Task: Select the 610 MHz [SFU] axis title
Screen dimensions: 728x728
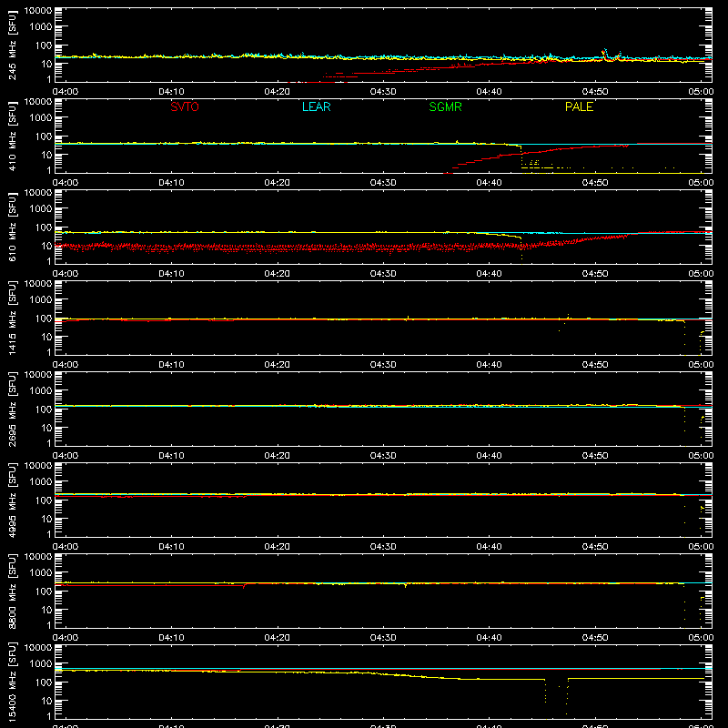Action: (x=12, y=227)
